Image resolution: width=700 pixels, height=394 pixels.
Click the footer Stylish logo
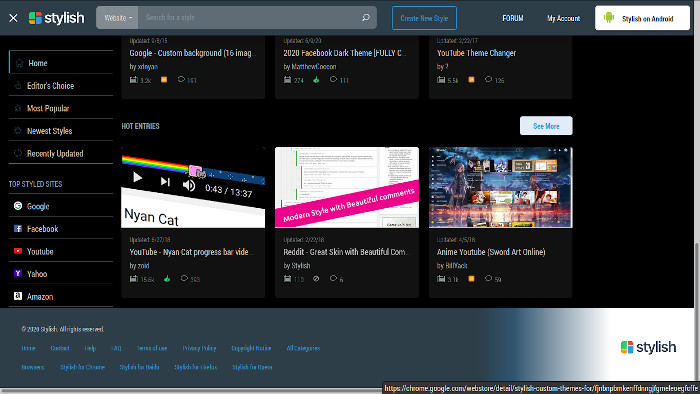(648, 347)
